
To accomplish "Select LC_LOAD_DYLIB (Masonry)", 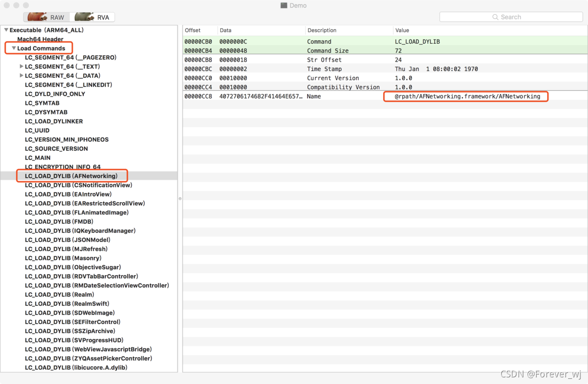I will click(x=63, y=258).
